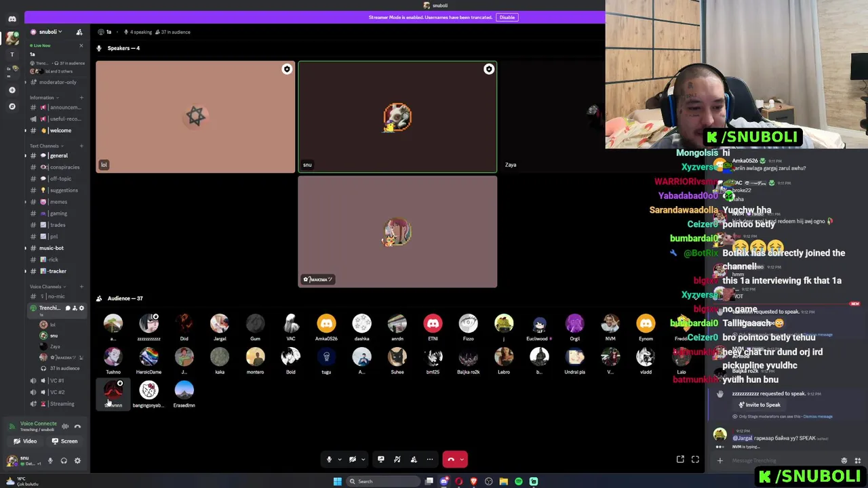
Task: Dismiss the Live Now stage banner
Action: (81, 45)
